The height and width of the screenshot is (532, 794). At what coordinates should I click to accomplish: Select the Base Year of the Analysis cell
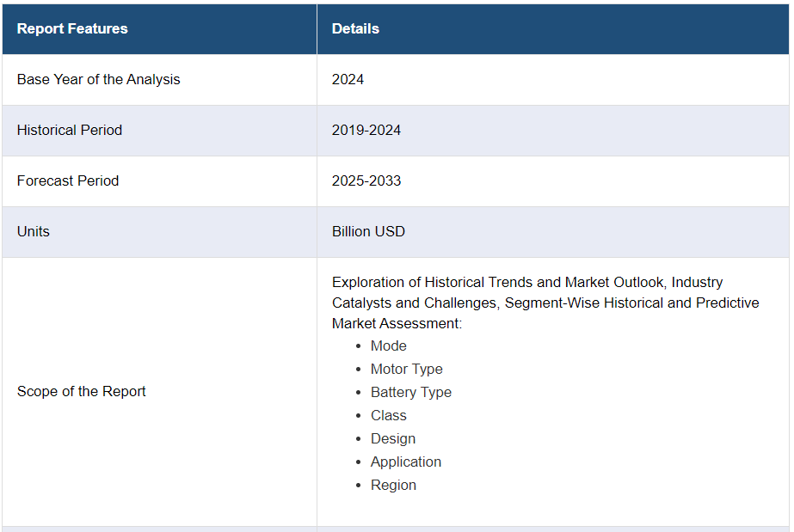point(98,79)
